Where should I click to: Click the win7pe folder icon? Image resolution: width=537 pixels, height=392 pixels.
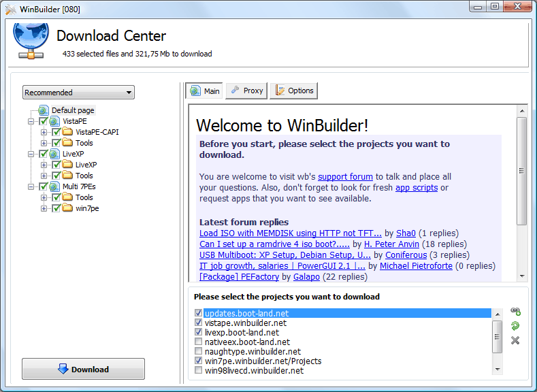click(x=67, y=208)
